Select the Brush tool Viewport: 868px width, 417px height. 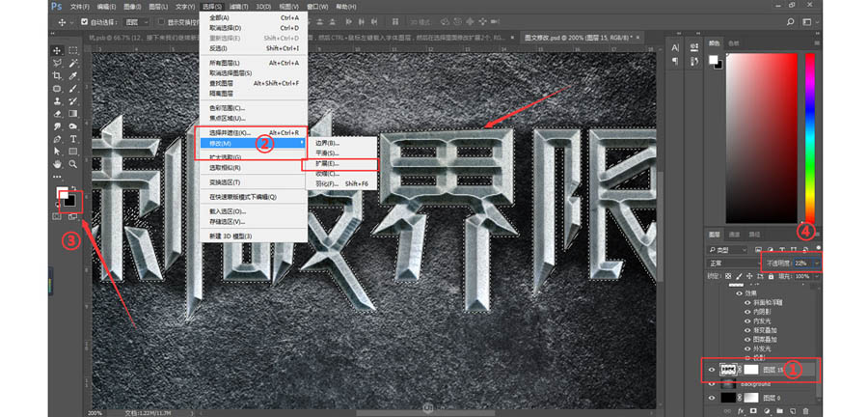[73, 88]
